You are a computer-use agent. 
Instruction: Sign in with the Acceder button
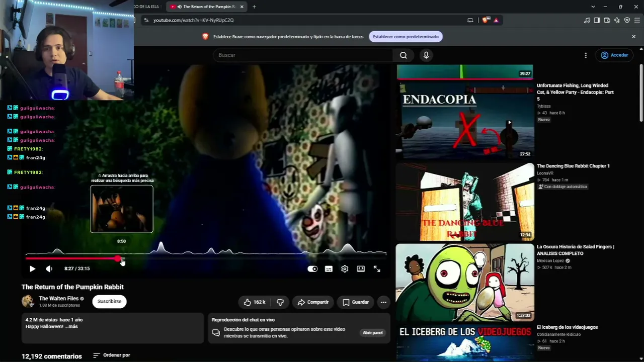[x=614, y=55]
